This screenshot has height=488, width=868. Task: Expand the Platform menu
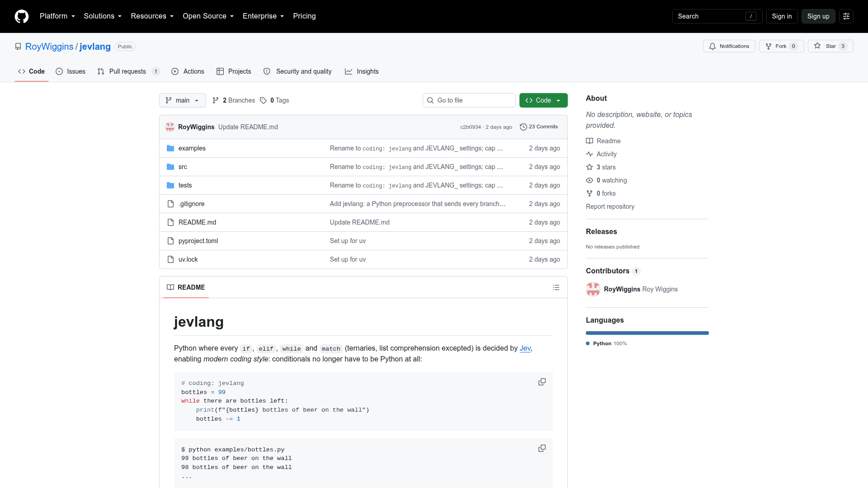(x=57, y=16)
